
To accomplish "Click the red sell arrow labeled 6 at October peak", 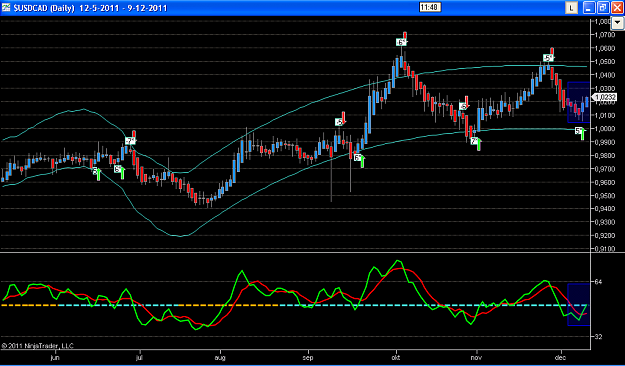I will [405, 36].
